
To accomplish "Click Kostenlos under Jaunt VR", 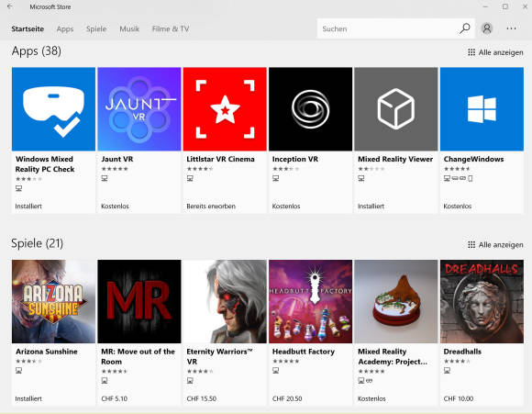I will [x=115, y=207].
